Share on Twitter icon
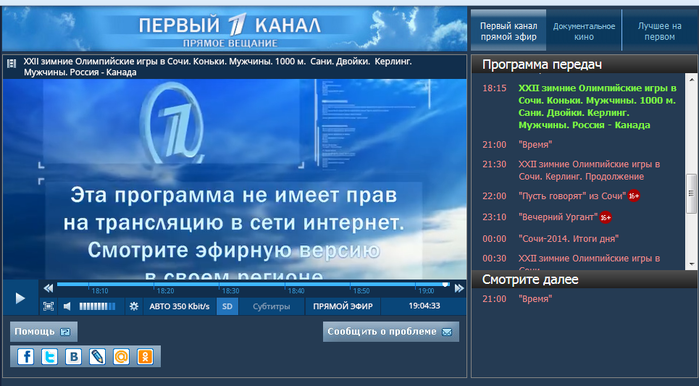This screenshot has height=386, width=699. click(49, 357)
